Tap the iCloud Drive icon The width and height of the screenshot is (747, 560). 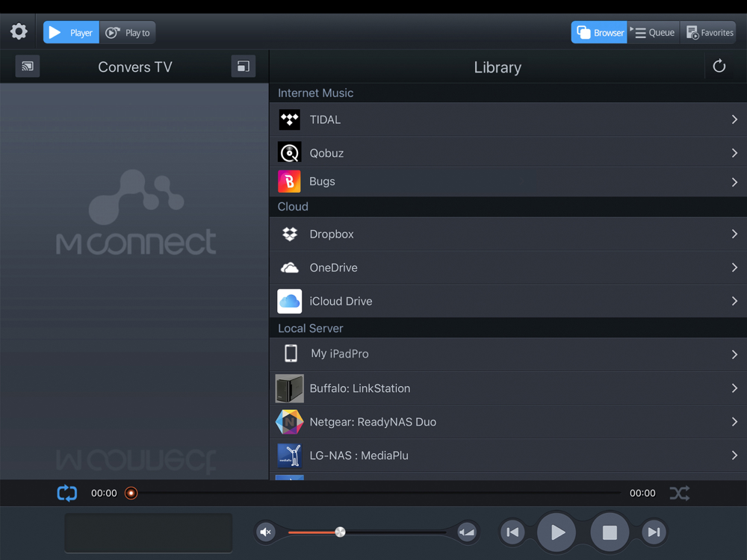coord(290,301)
